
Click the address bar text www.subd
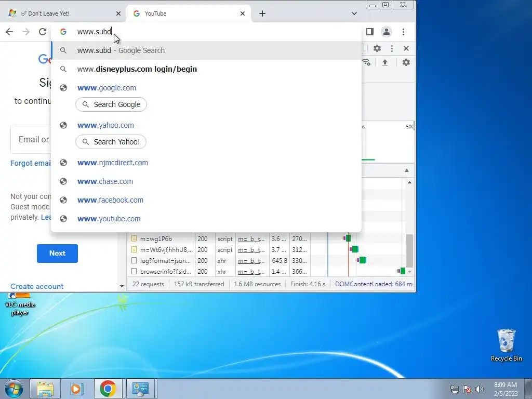pyautogui.click(x=95, y=32)
